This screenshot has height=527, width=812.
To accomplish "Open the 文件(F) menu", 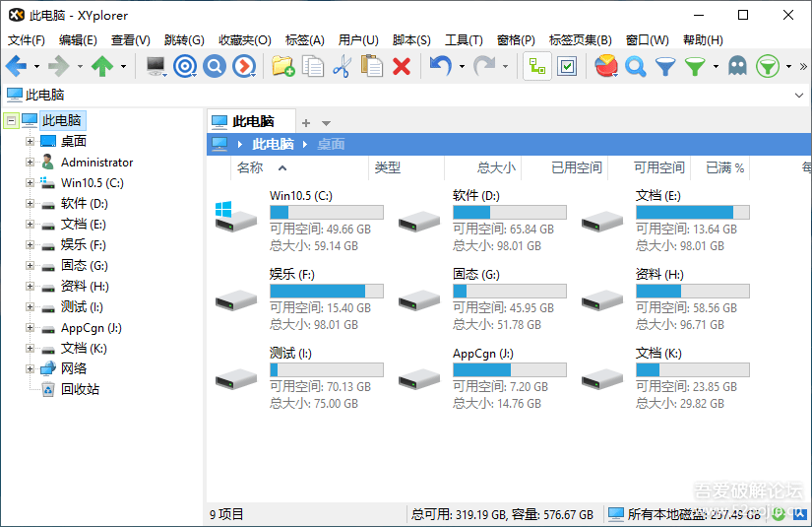I will [x=27, y=40].
